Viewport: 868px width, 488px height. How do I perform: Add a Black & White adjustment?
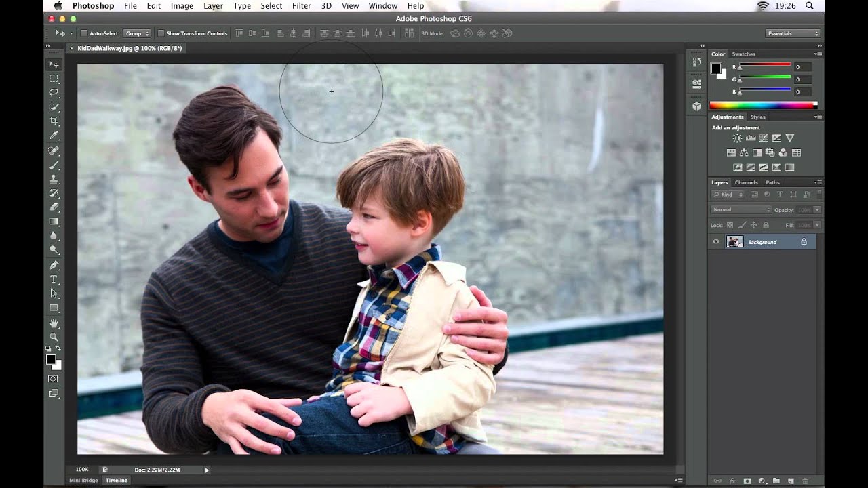pyautogui.click(x=757, y=152)
